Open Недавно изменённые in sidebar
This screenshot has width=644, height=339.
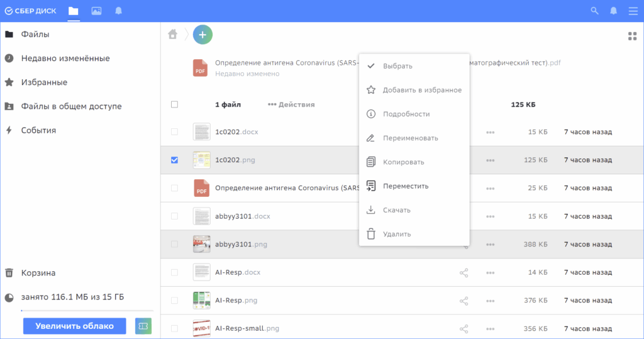65,58
